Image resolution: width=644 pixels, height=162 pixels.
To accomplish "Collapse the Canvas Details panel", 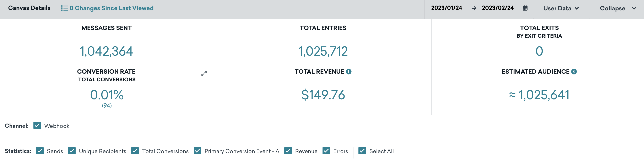I will [x=617, y=8].
